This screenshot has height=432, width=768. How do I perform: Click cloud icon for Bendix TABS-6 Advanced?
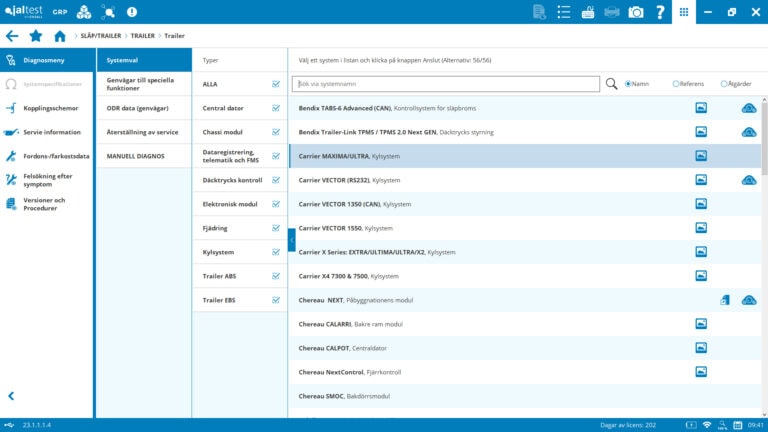tap(749, 108)
